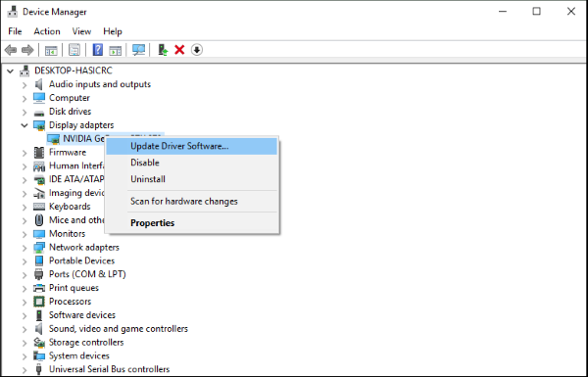Click the NVIDIA GeForce adapter icon

coord(53,139)
